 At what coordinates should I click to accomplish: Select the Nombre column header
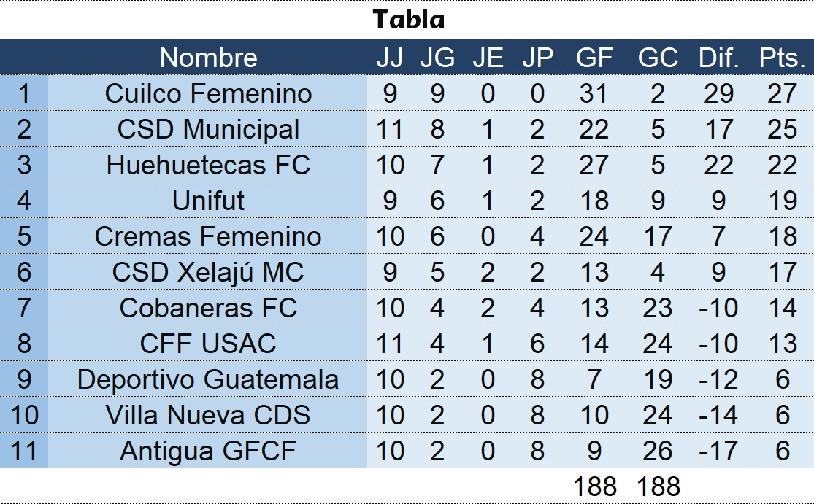click(208, 58)
